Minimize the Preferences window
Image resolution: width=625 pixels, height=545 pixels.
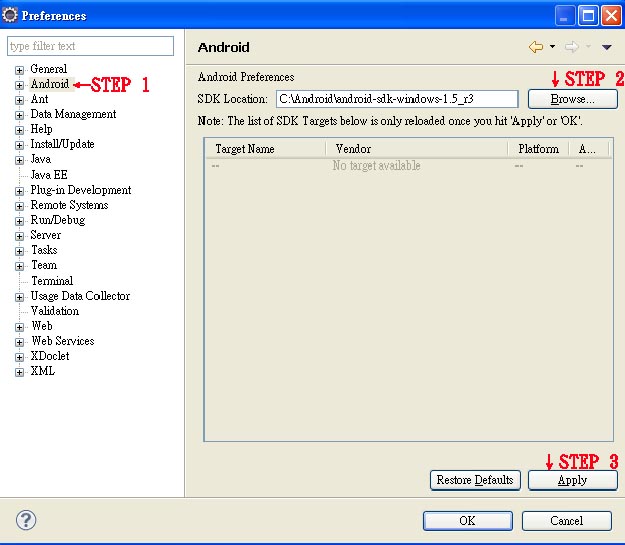pos(565,16)
